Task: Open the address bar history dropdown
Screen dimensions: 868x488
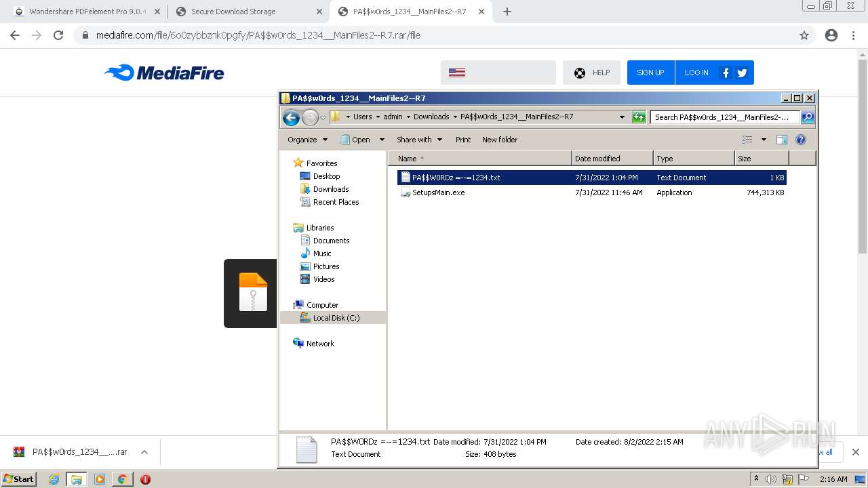Action: pyautogui.click(x=622, y=117)
